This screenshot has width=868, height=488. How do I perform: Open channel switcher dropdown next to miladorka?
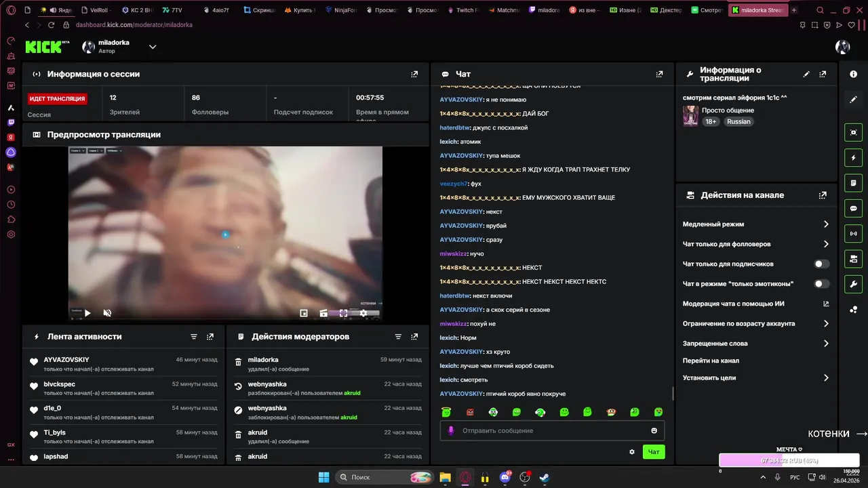tap(153, 47)
